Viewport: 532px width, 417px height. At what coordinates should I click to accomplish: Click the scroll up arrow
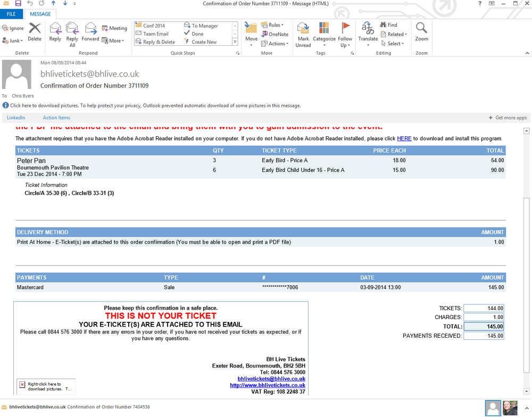coord(527,131)
